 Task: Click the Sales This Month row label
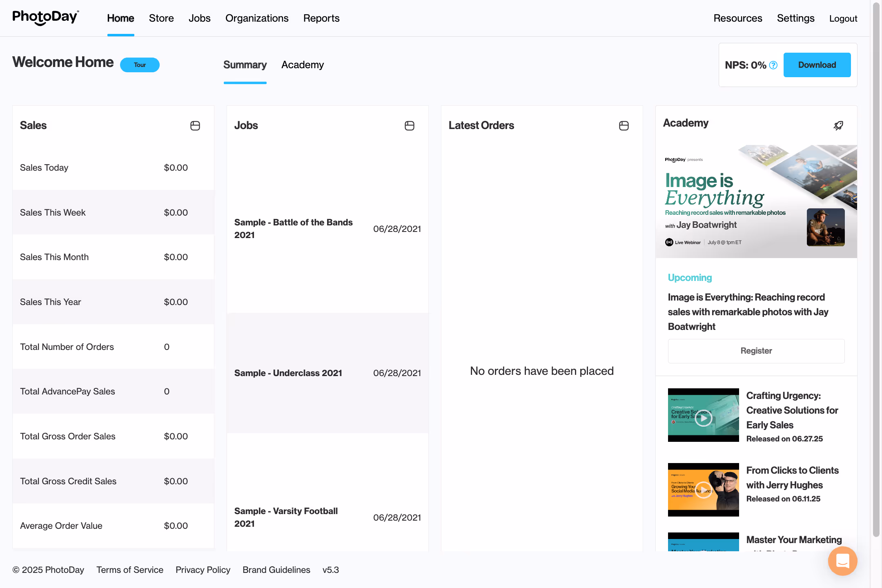tap(54, 257)
